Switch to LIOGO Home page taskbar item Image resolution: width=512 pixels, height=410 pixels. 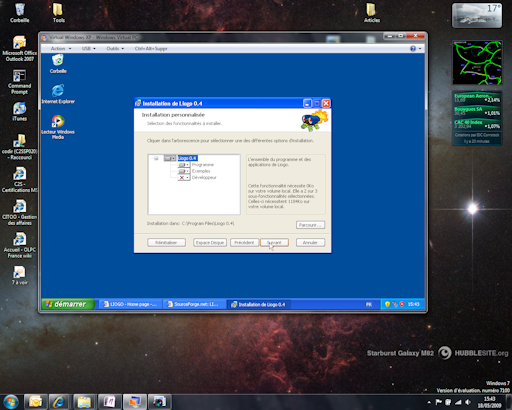pos(130,304)
